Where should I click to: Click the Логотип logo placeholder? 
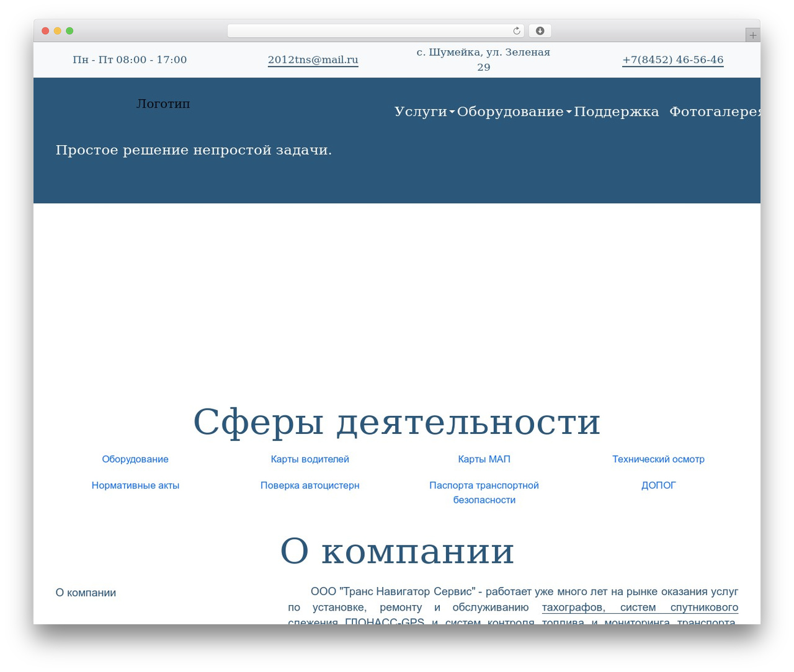tap(163, 104)
